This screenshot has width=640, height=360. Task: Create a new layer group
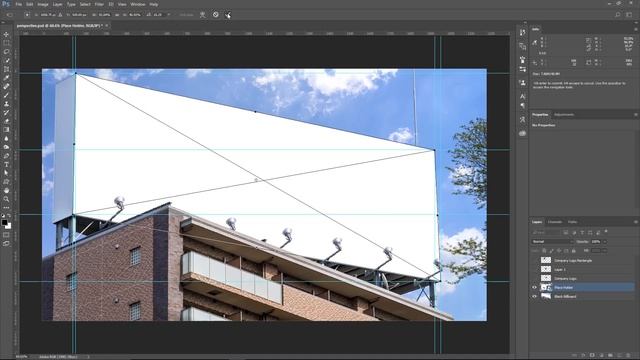610,356
